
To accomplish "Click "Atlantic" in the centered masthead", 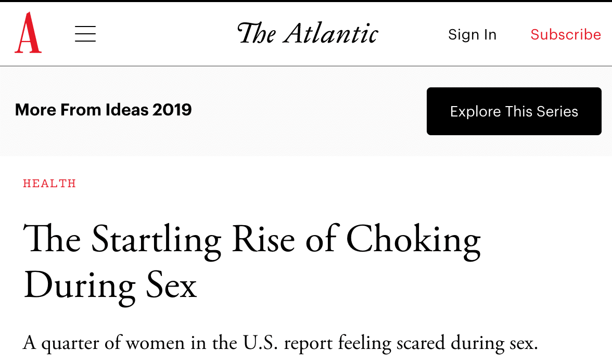I will [x=331, y=34].
